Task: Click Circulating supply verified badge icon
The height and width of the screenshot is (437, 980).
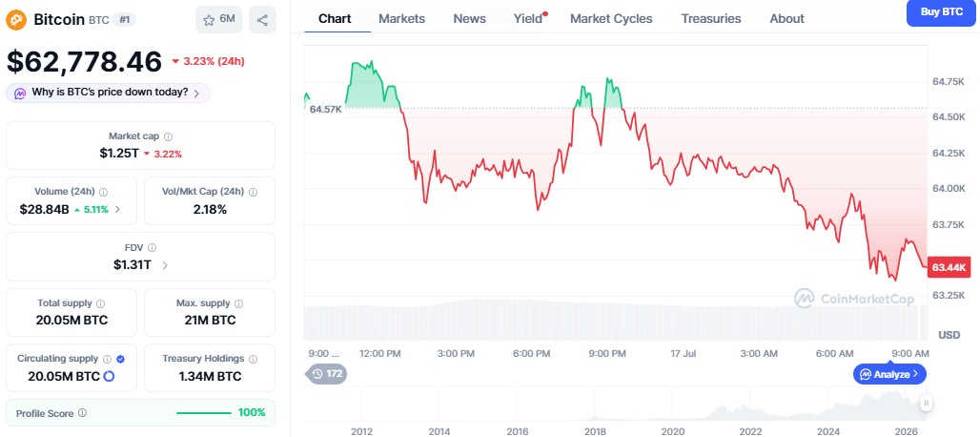Action: pos(121,359)
